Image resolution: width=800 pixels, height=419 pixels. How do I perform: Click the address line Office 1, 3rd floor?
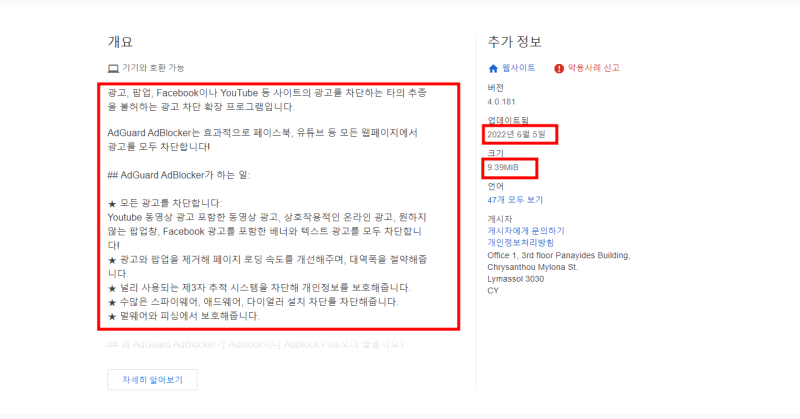click(559, 255)
